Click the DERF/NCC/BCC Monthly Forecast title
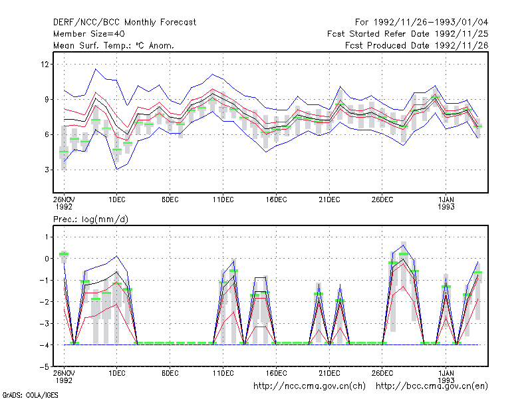This screenshot has height=399, width=532. pos(124,23)
